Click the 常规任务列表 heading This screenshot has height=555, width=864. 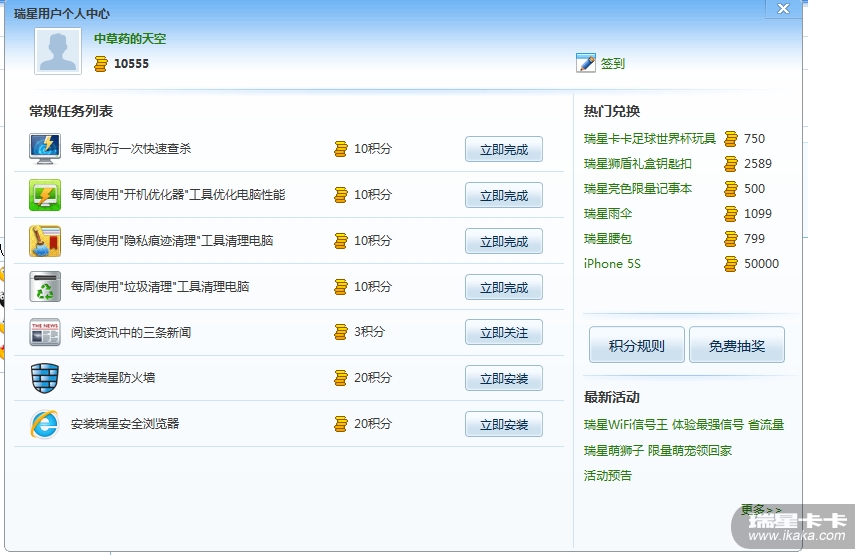pos(71,111)
